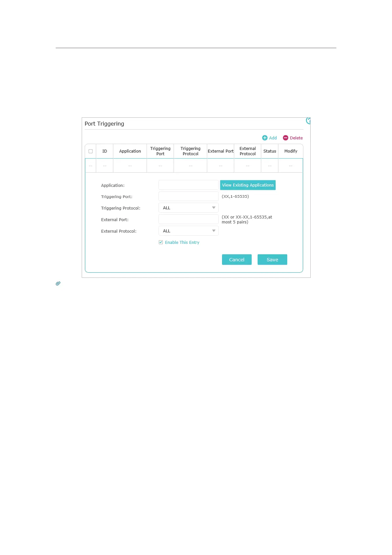Tick the select-all checkbox in table header
Screen dimensions: 392x555
pos(91,151)
